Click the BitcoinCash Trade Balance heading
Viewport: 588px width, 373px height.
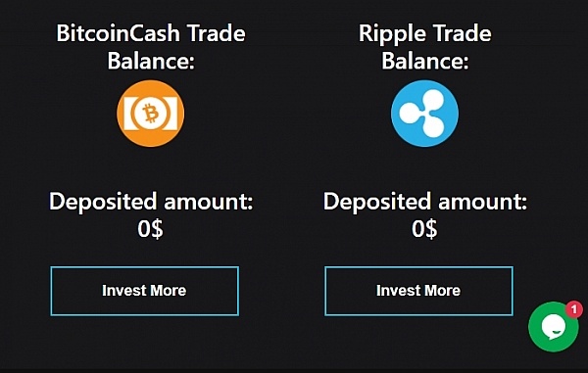(151, 47)
